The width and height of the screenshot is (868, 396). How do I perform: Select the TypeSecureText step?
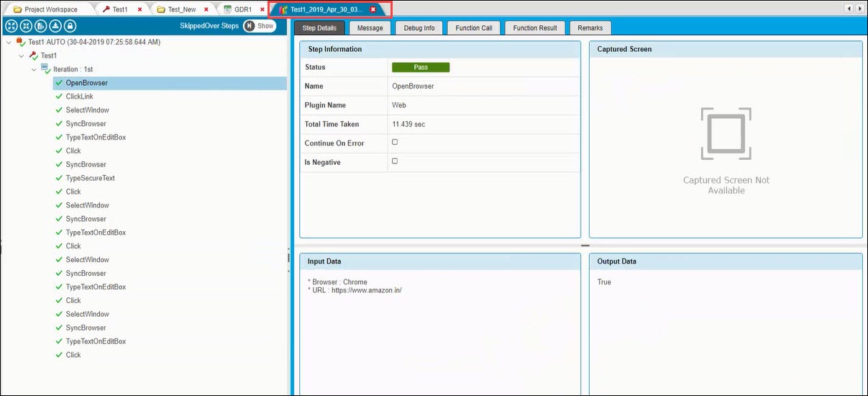[x=90, y=178]
